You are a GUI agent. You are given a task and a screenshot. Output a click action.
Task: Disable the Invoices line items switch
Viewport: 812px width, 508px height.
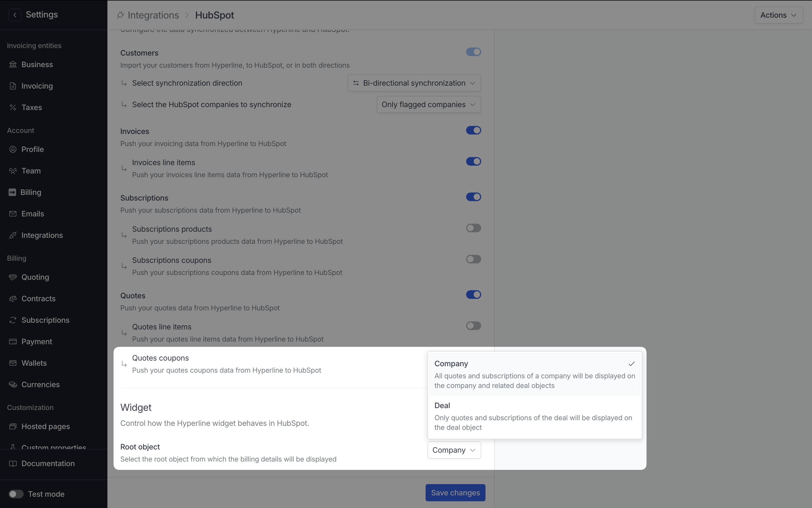pyautogui.click(x=473, y=161)
